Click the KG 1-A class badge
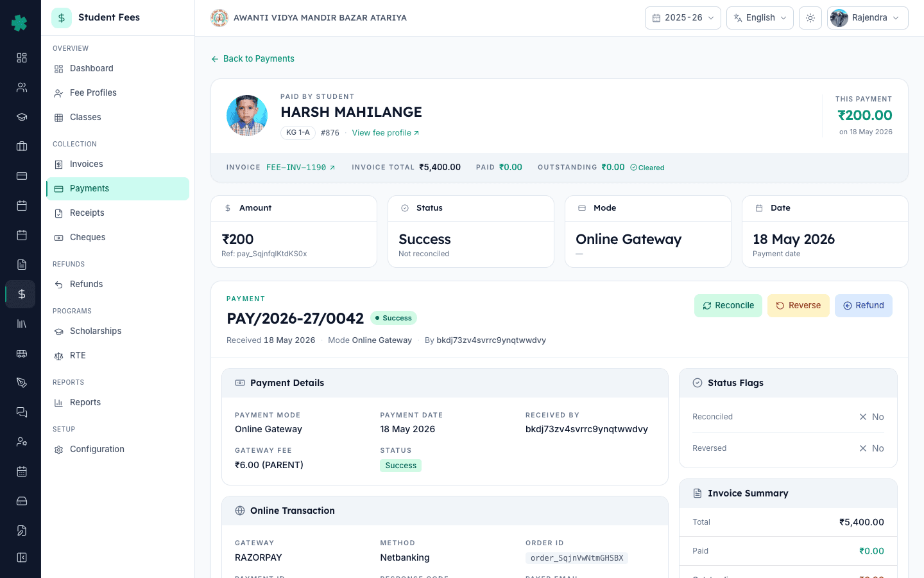The image size is (924, 578). pos(298,133)
